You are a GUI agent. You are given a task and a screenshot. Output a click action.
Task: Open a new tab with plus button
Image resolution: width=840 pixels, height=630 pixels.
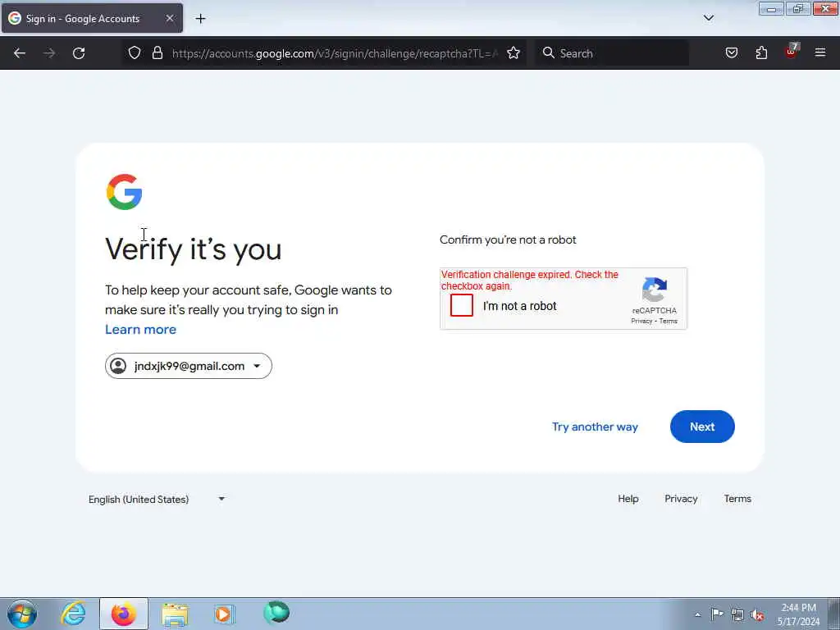click(200, 19)
